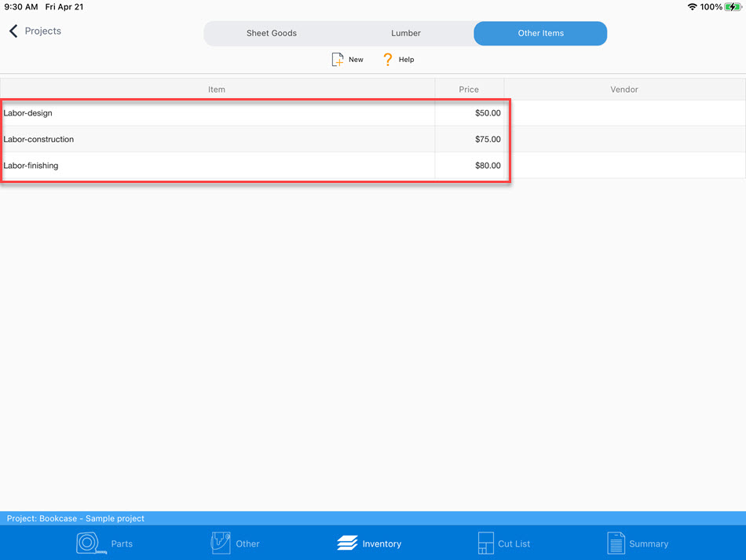Select the Other Items segment

pos(540,34)
